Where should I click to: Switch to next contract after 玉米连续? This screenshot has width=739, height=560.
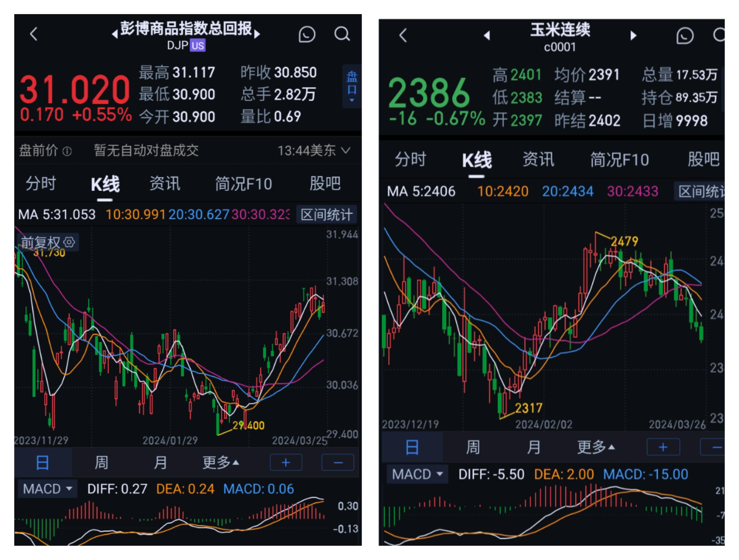633,35
